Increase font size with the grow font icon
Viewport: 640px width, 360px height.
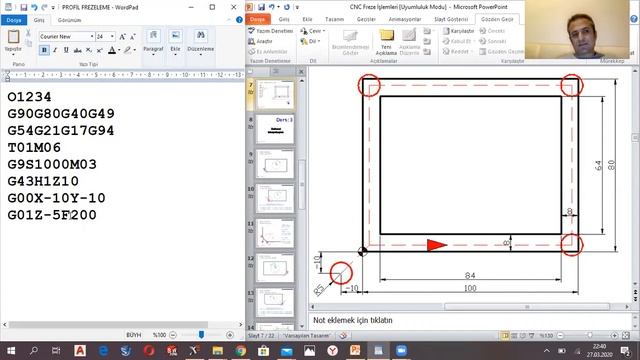coord(122,37)
